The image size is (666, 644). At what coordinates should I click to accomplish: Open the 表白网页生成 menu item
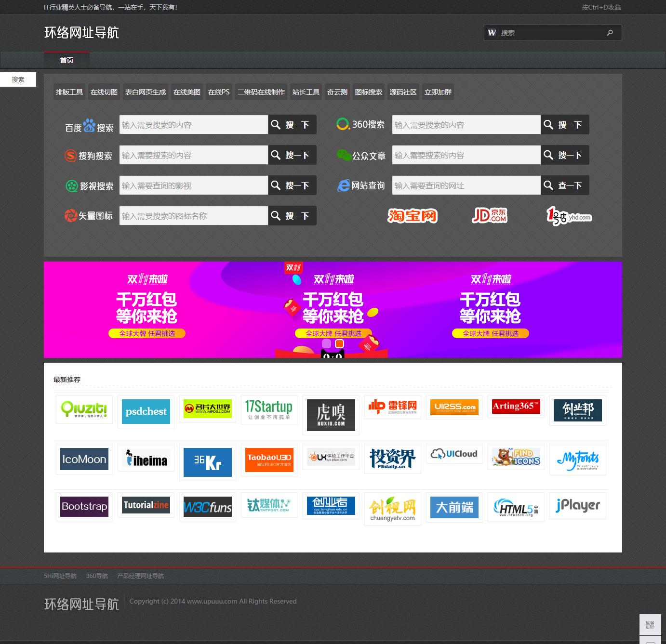[146, 92]
